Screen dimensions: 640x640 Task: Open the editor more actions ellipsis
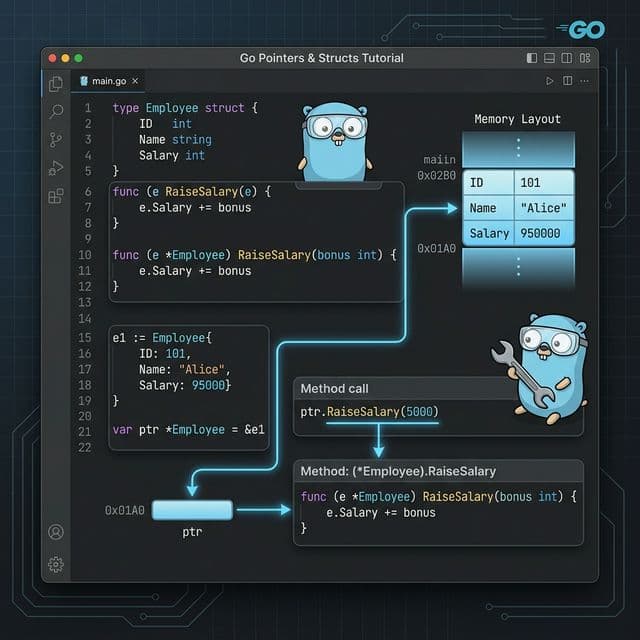coord(584,81)
